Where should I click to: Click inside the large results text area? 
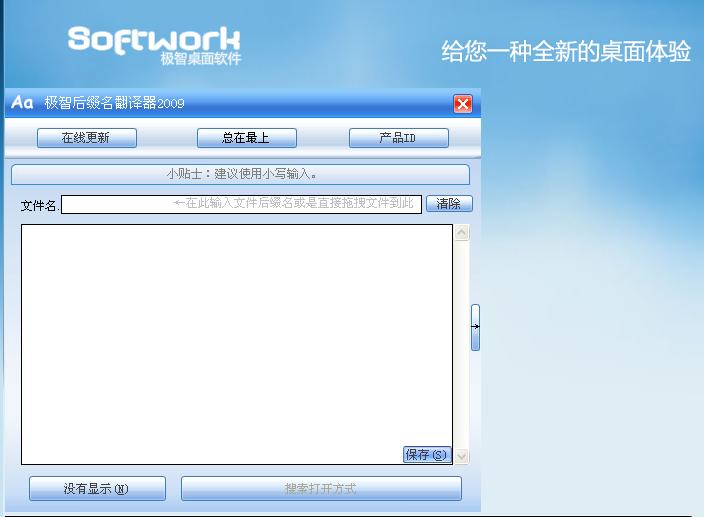click(x=237, y=344)
